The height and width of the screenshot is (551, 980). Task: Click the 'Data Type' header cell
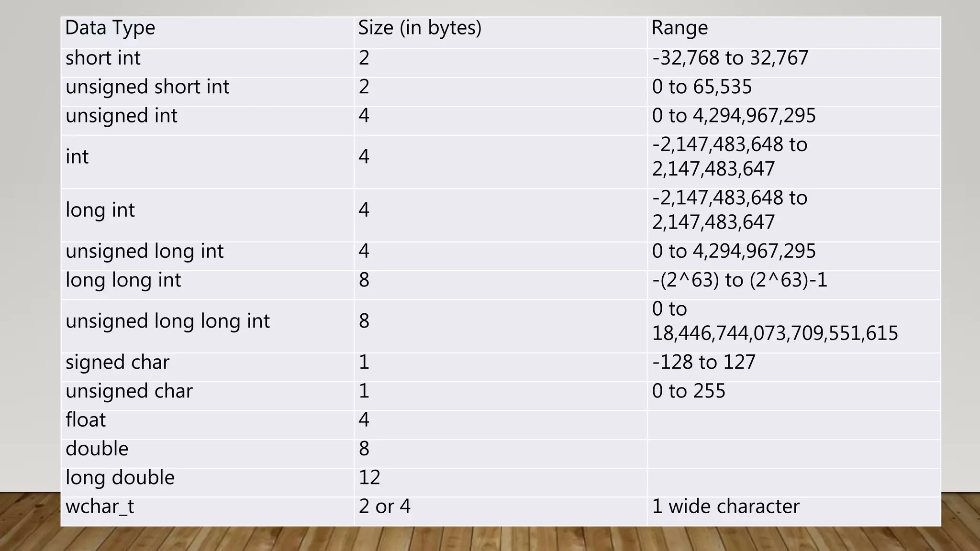pos(207,33)
